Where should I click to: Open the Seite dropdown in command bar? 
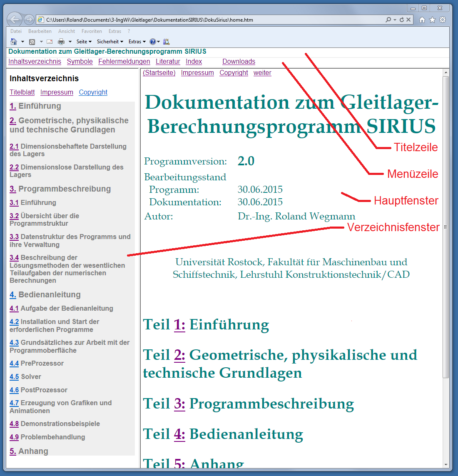pos(84,42)
